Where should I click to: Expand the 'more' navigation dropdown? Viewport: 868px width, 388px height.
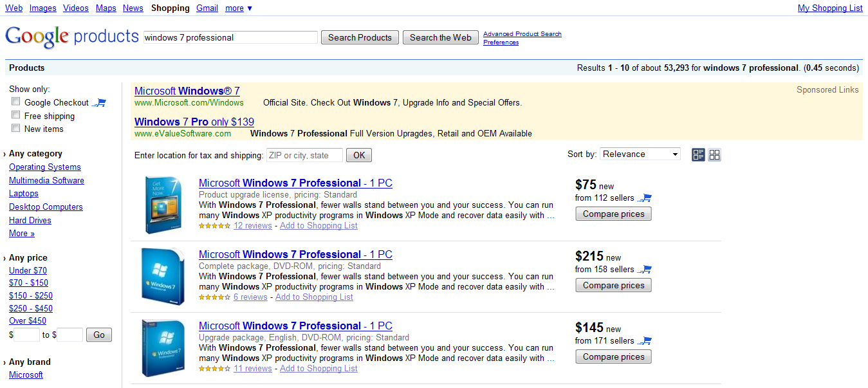pyautogui.click(x=239, y=8)
